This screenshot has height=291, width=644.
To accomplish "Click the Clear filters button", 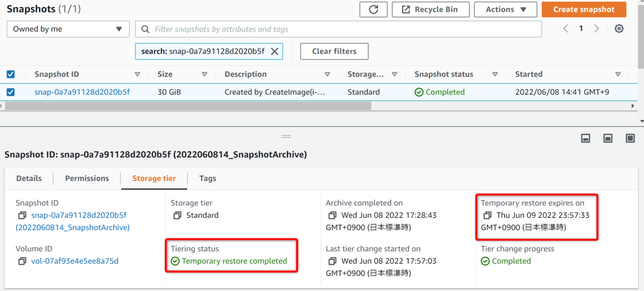I will point(334,52).
